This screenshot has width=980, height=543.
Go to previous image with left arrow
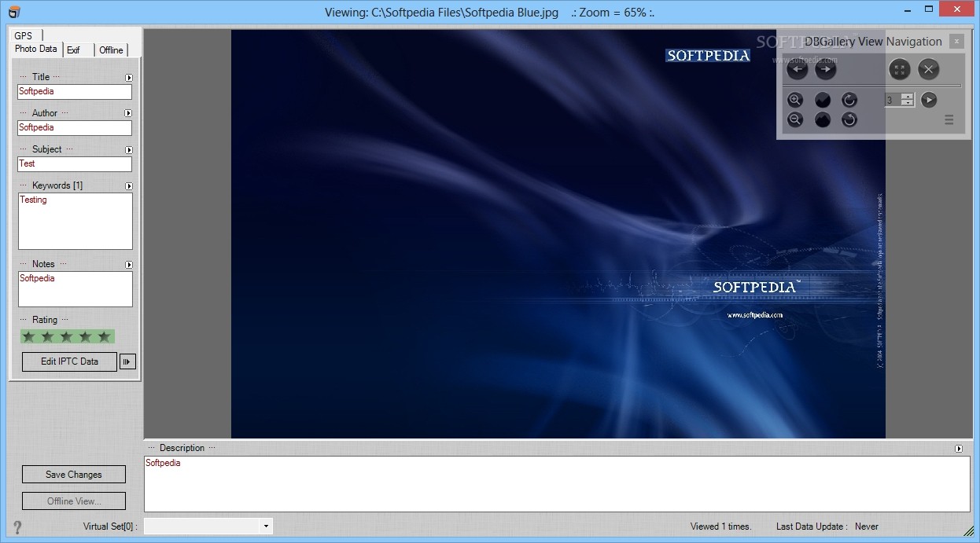(x=798, y=69)
